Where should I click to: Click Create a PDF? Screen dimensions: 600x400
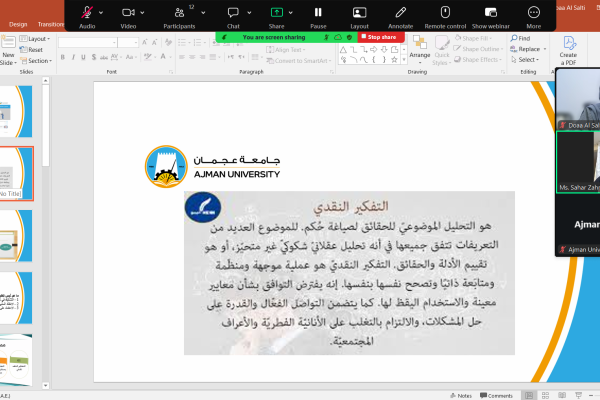569,51
